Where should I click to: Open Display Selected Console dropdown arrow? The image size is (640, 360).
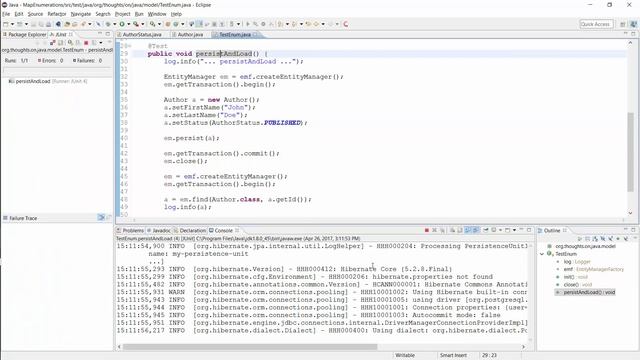point(500,230)
